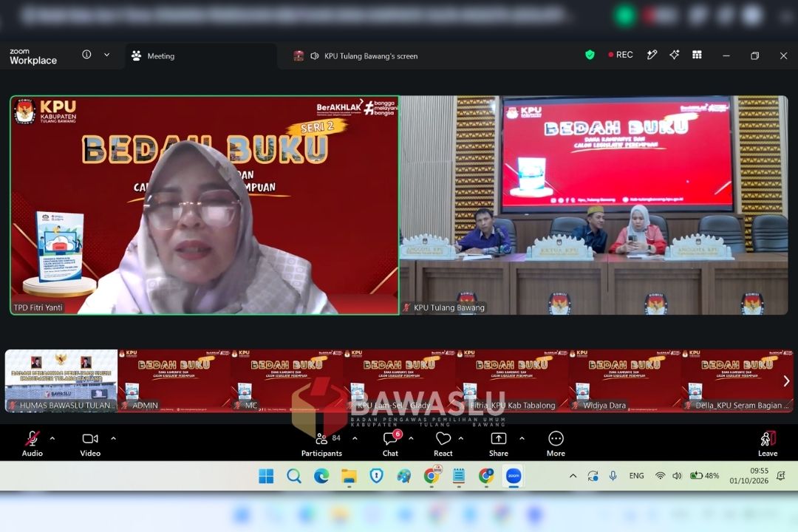798x532 pixels.
Task: Open the green encryption shield icon
Action: (x=590, y=55)
